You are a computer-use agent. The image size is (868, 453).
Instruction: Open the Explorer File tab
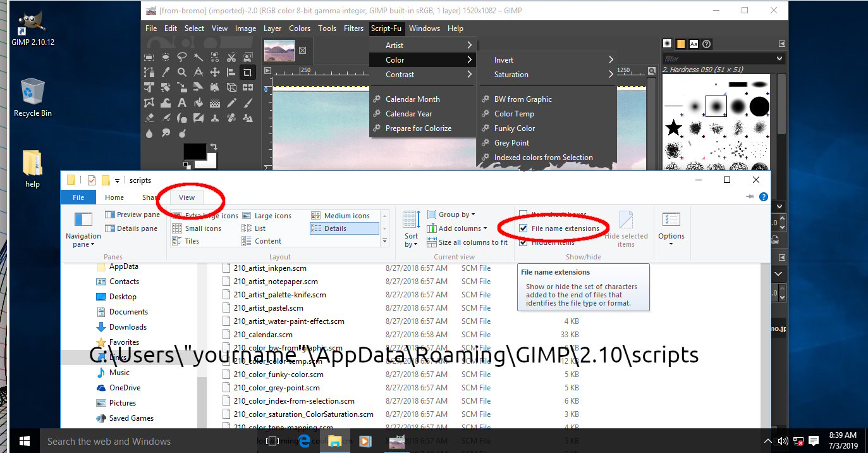[x=78, y=197]
